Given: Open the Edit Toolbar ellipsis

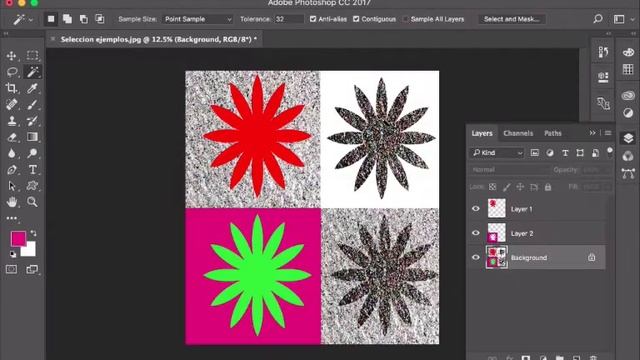Looking at the screenshot, I should [11, 218].
